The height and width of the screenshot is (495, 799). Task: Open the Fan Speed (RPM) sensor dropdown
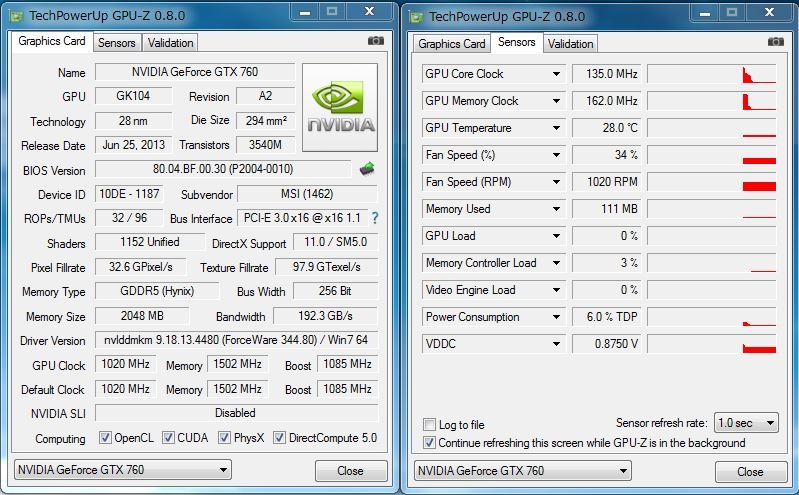556,182
